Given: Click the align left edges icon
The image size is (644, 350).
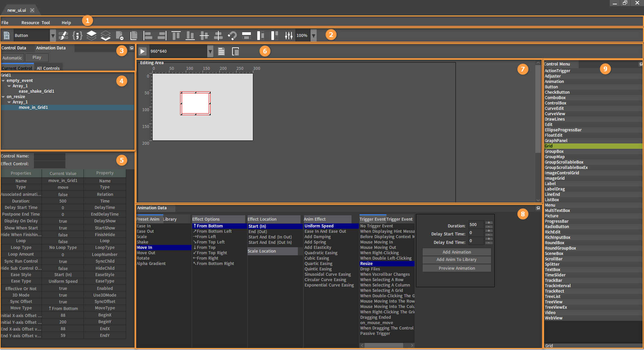Looking at the screenshot, I should 148,35.
